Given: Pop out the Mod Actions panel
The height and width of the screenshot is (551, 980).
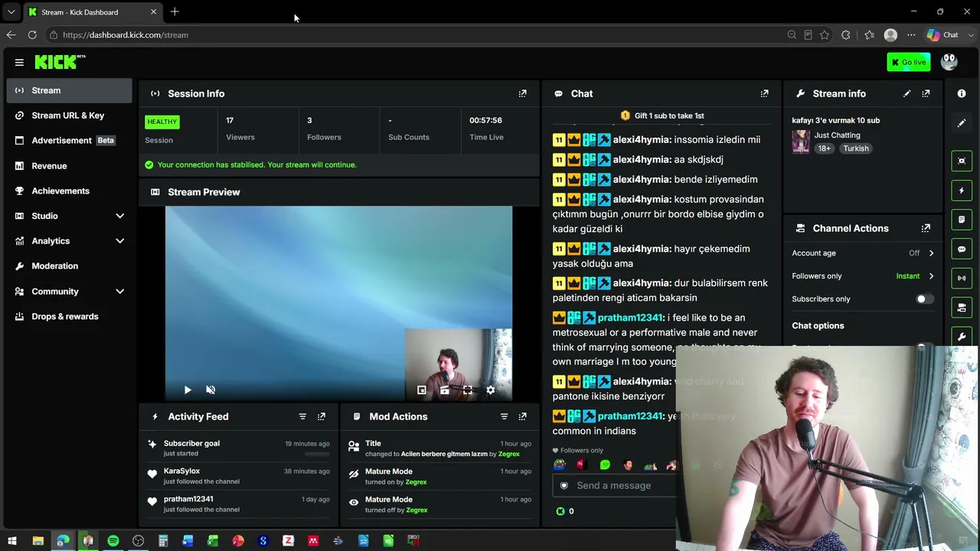Looking at the screenshot, I should coord(522,416).
